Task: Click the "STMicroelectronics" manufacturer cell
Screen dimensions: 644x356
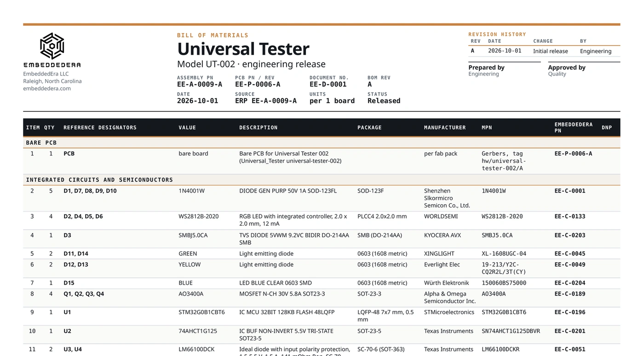Action: (449, 312)
